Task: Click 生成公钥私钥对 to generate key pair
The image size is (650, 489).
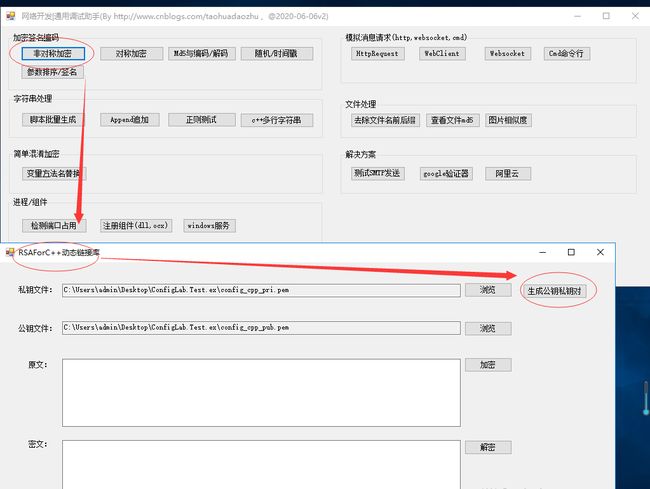Action: pos(555,291)
